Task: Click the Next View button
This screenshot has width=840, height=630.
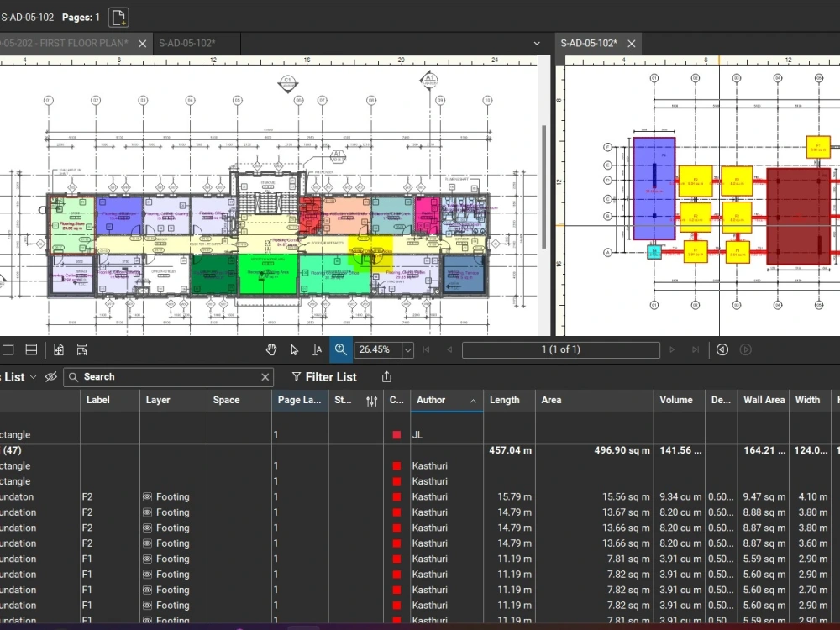Action: point(746,349)
